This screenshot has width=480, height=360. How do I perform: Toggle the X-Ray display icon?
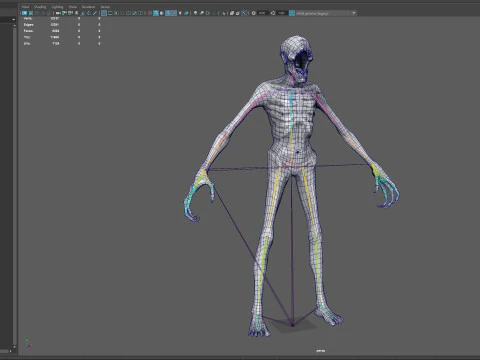[232, 13]
